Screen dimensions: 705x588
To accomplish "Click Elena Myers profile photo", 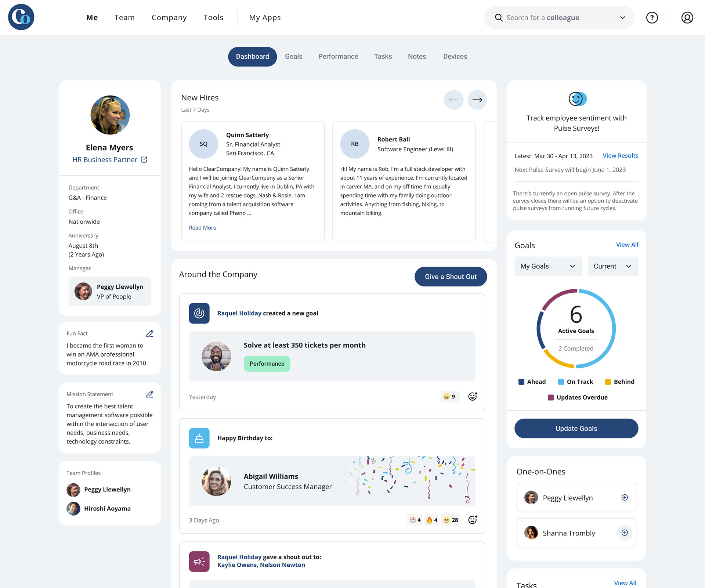I will (110, 115).
